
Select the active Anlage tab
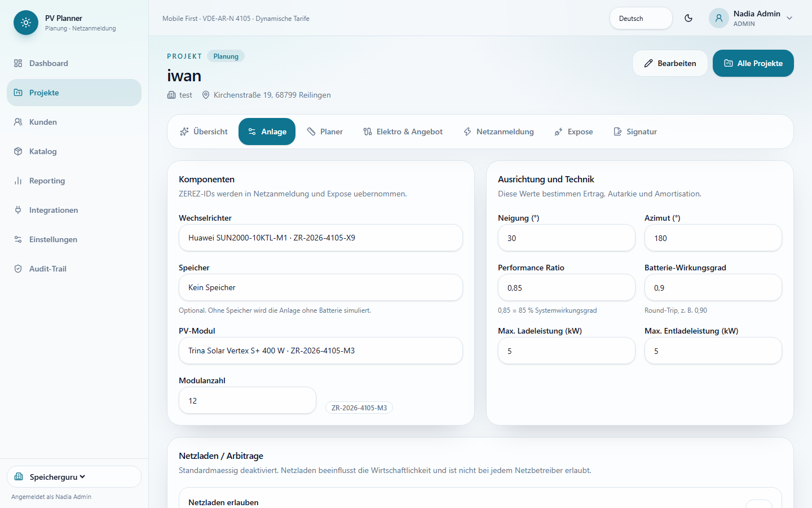pyautogui.click(x=267, y=132)
